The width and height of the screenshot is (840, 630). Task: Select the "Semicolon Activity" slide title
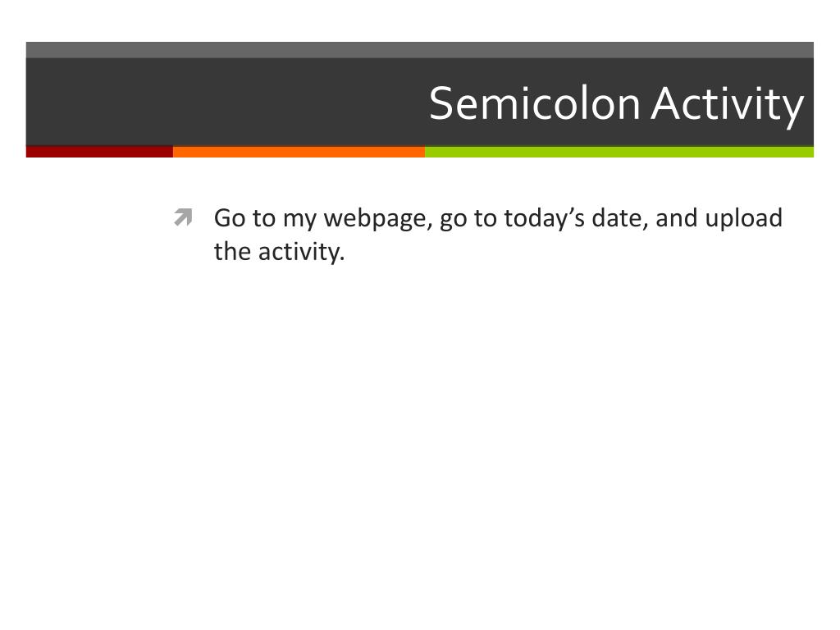pos(616,104)
